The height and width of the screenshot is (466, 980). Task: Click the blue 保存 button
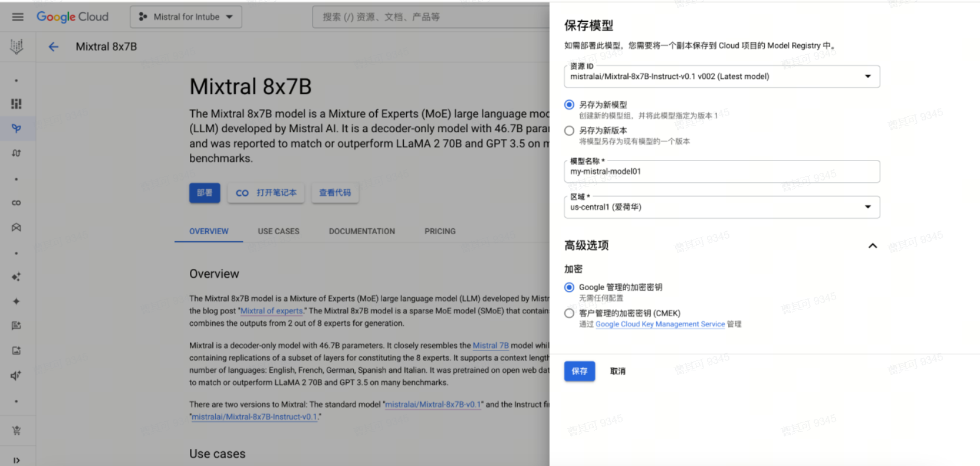click(579, 371)
